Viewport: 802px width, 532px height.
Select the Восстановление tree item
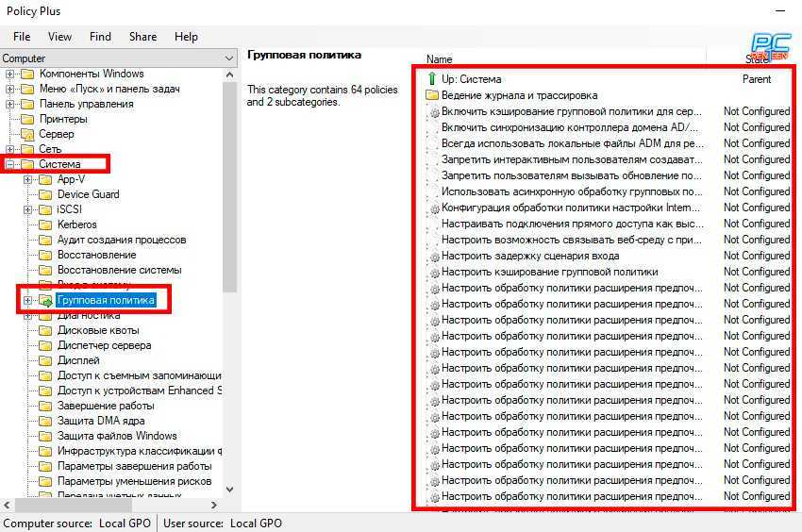96,255
